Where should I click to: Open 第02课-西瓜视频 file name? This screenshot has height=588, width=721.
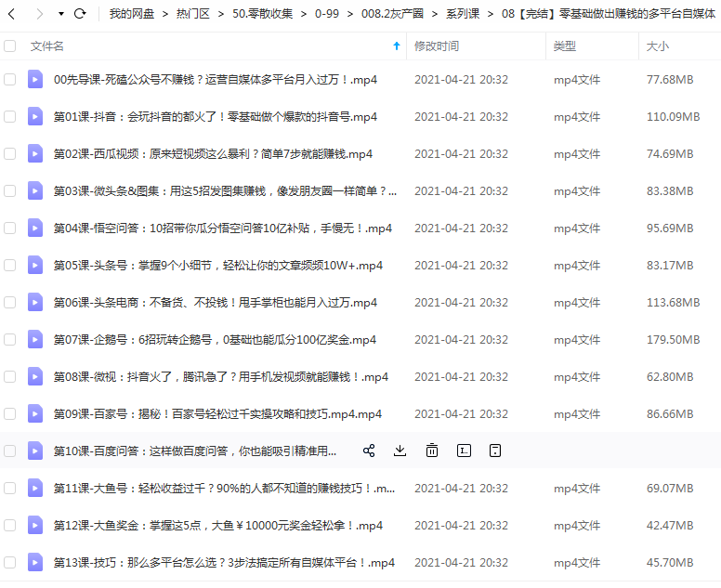coord(213,154)
